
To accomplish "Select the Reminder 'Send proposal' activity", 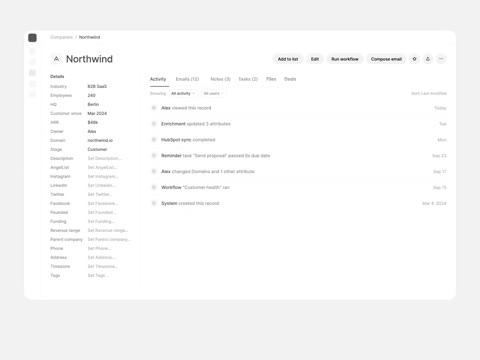I will (298, 155).
